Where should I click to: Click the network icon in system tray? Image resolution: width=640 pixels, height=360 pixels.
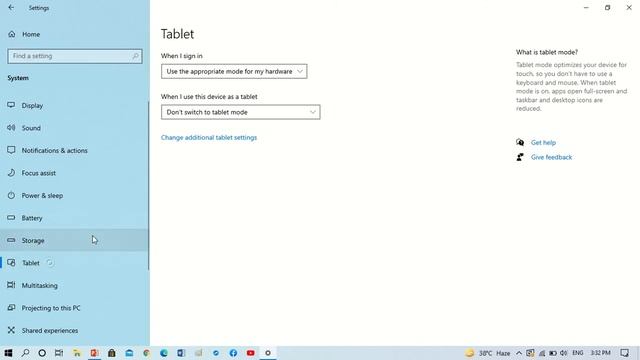pos(542,353)
